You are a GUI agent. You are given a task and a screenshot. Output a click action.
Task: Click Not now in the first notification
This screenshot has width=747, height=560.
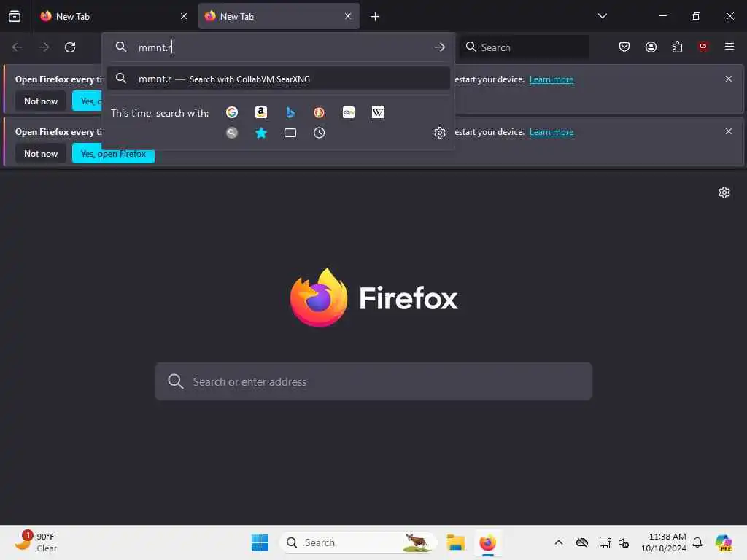(41, 101)
